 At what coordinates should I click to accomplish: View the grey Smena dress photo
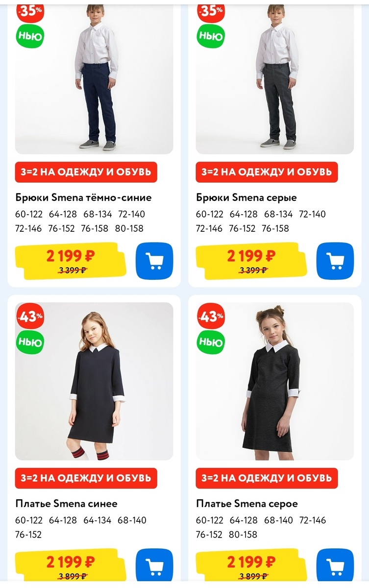[275, 381]
